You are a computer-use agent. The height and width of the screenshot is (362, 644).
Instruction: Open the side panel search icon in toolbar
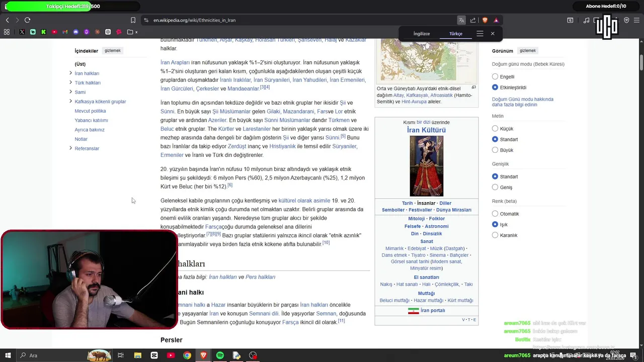pyautogui.click(x=570, y=20)
